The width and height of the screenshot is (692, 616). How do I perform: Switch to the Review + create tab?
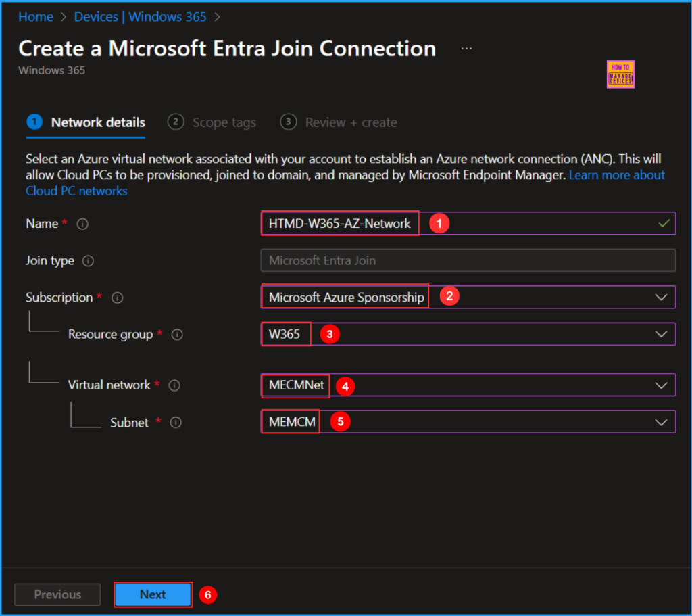pos(339,122)
